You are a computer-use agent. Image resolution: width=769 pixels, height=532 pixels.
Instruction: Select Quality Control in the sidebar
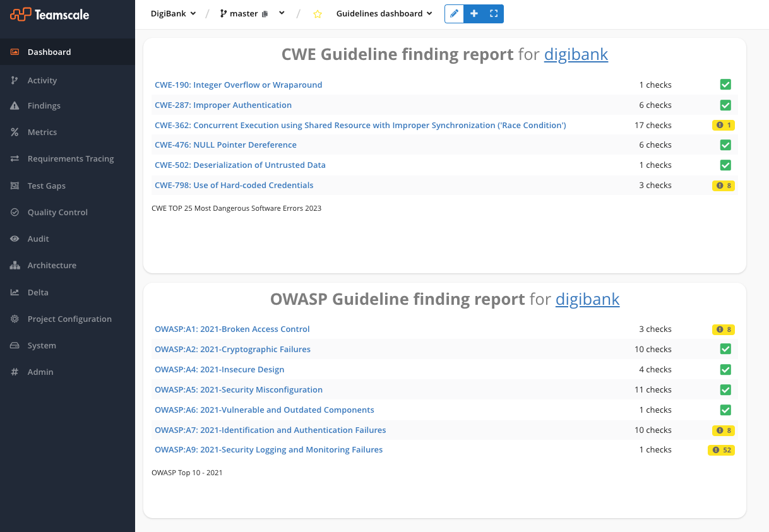pos(15,212)
